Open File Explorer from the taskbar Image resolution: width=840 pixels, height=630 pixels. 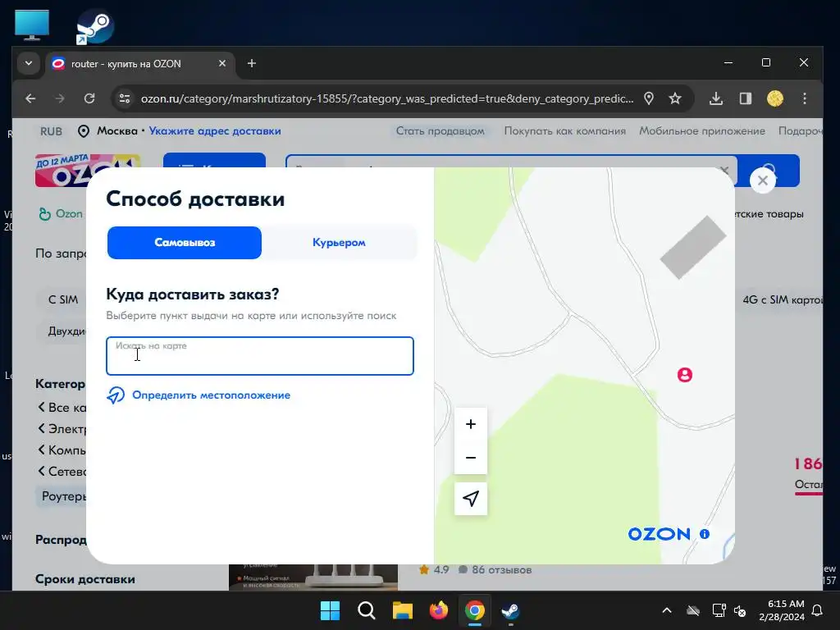(402, 610)
